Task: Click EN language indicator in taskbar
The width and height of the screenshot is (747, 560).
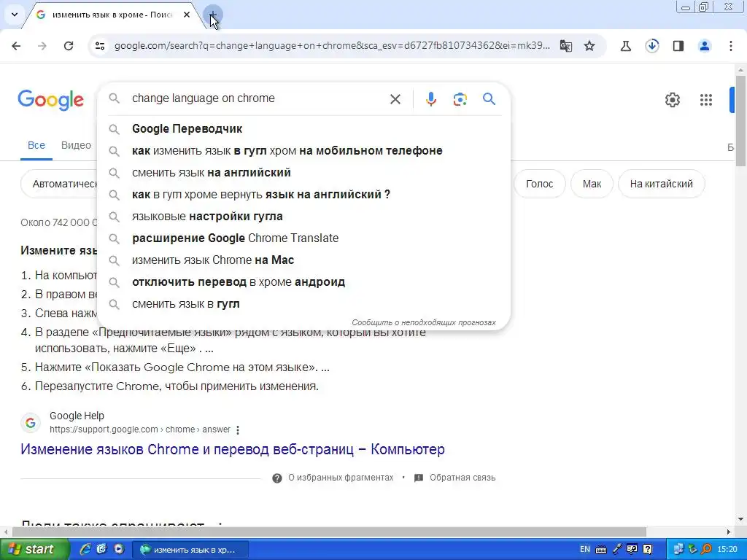Action: click(x=585, y=549)
